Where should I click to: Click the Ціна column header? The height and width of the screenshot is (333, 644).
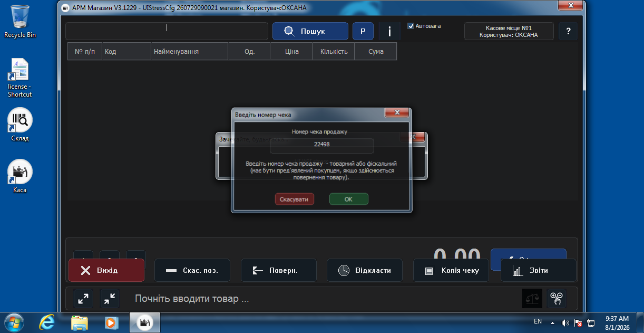click(291, 52)
